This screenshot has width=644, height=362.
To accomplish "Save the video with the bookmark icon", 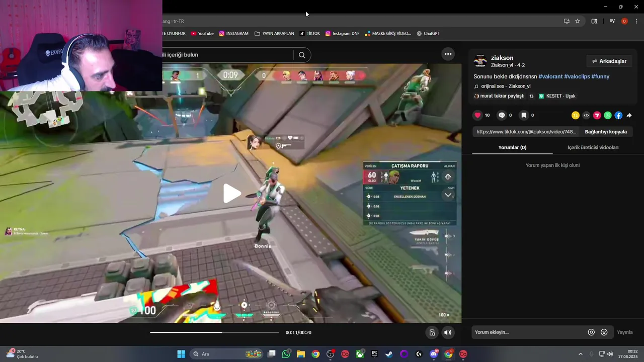I will click(524, 115).
